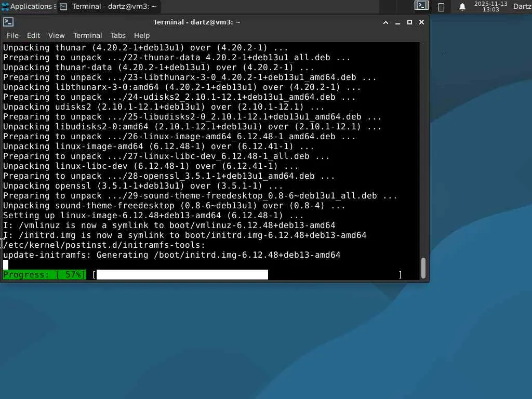
Task: Open the Dartz user menu
Action: tap(522, 6)
